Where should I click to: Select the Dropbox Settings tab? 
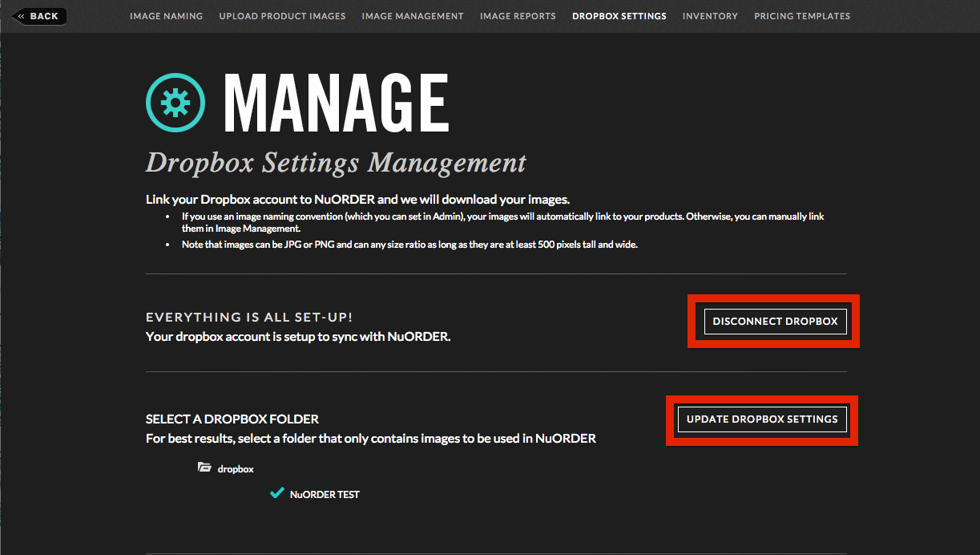[x=619, y=16]
